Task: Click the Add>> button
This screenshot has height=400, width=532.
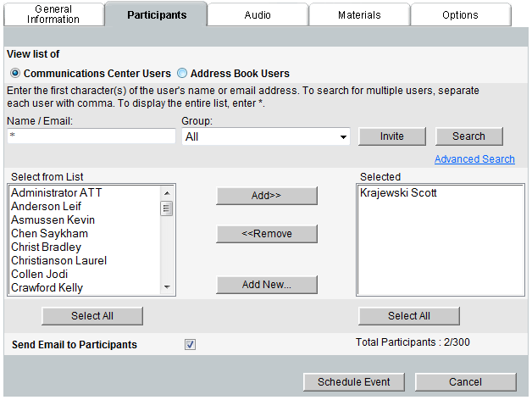Action: tap(266, 195)
